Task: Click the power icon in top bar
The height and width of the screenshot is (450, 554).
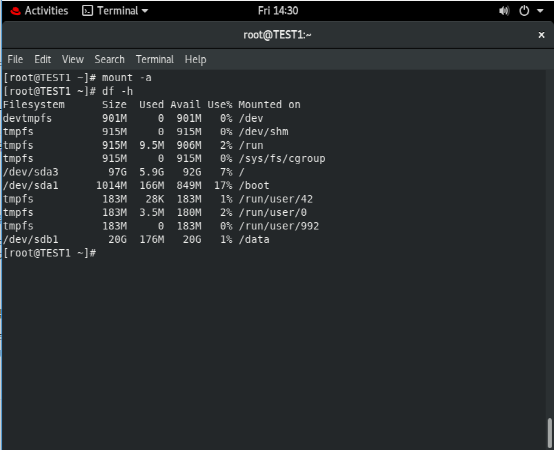Action: tap(524, 11)
